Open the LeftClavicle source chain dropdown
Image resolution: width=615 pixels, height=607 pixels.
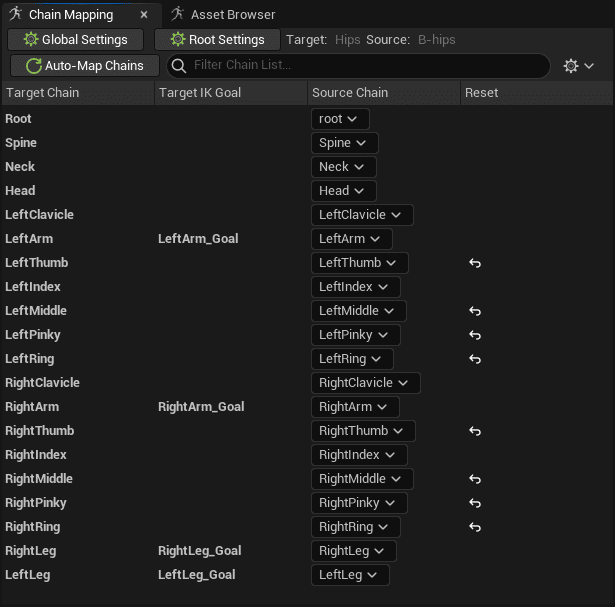point(361,215)
